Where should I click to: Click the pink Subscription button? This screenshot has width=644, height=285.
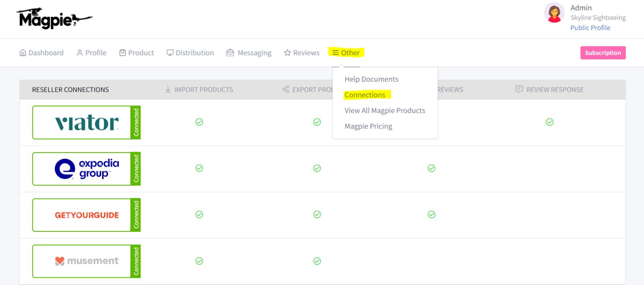602,53
